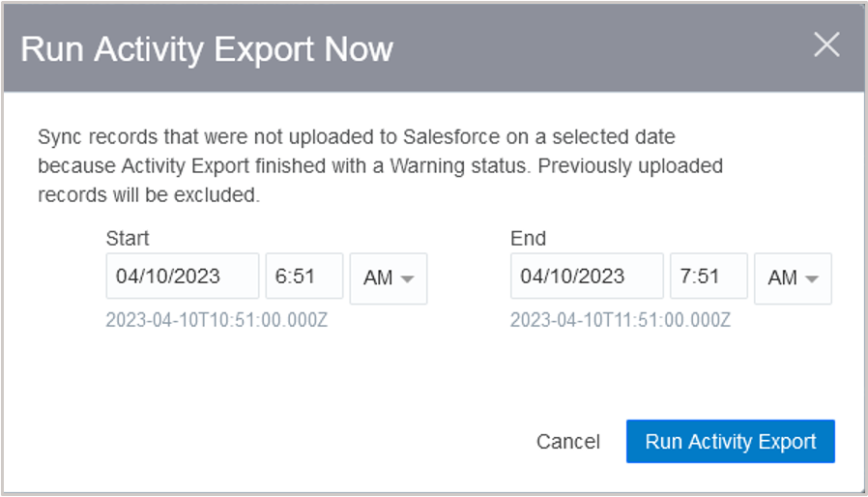Click the caret arrow in Start AM selector
The height and width of the screenshot is (497, 868).
coord(407,279)
